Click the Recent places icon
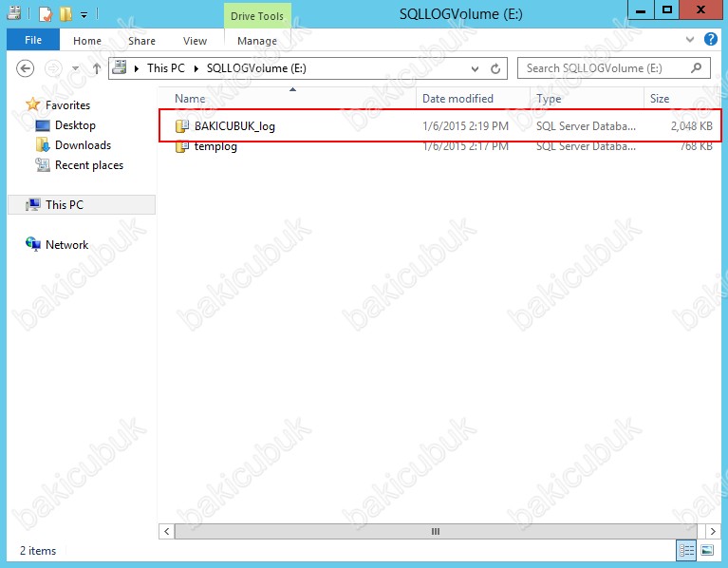This screenshot has width=728, height=568. click(43, 165)
